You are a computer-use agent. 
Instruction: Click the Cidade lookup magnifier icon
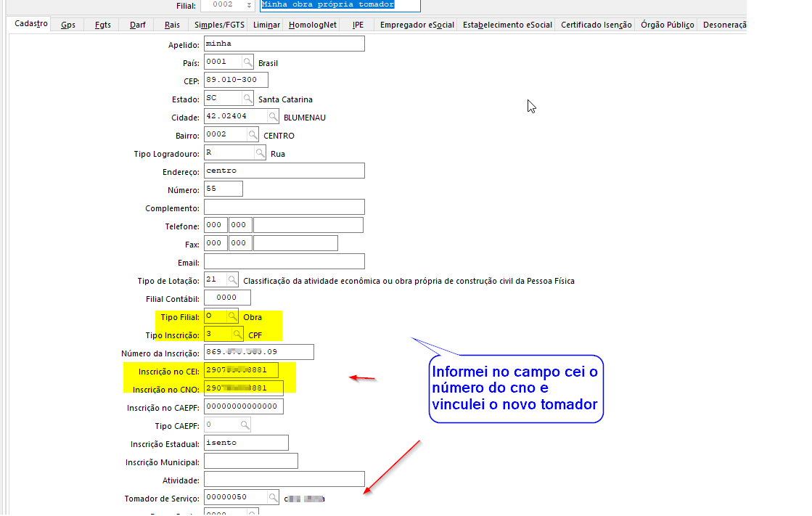(x=273, y=117)
